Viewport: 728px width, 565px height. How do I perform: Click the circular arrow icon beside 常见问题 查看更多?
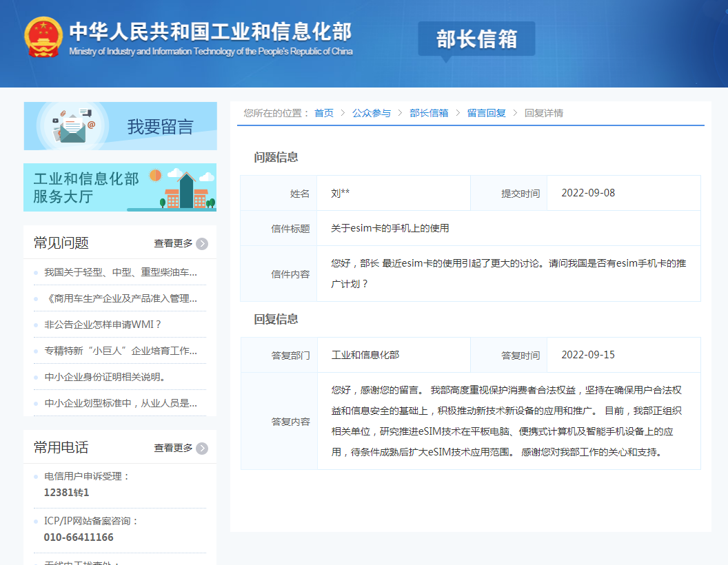(202, 244)
